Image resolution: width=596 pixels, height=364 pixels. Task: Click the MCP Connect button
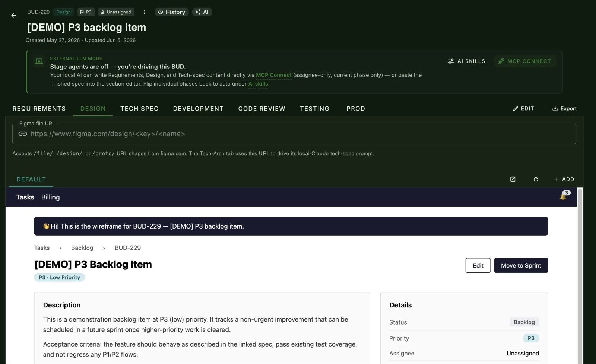coord(525,61)
